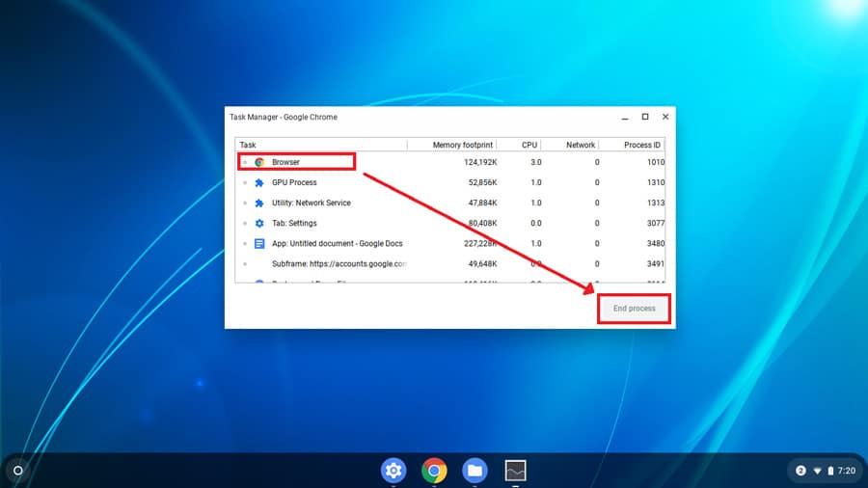Screen dimensions: 868x488
Task: Sort by Task column header
Action: (321, 145)
